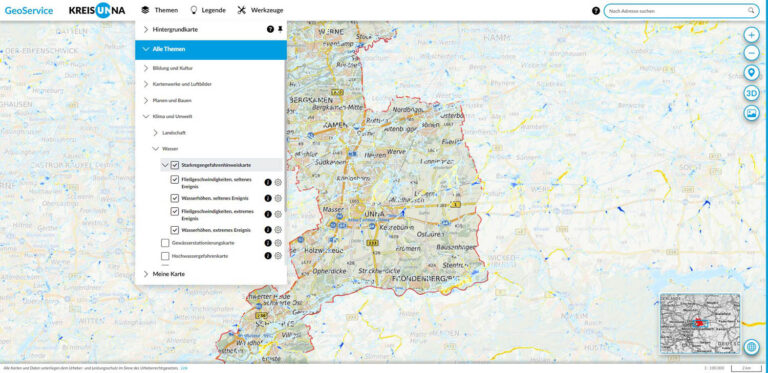Open info for Gewässerstationierungskarte

pyautogui.click(x=268, y=243)
